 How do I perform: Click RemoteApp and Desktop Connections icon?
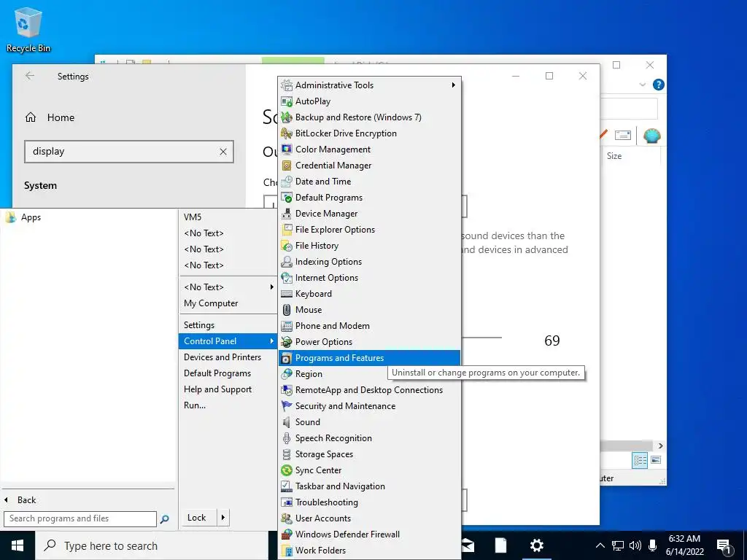286,390
